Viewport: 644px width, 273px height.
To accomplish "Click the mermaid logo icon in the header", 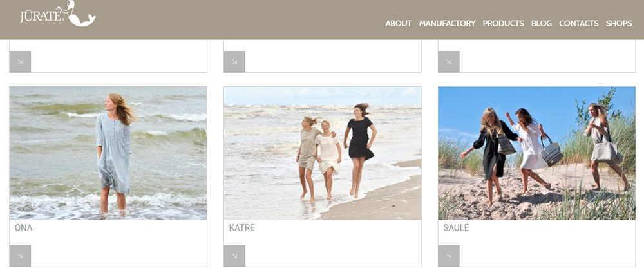I will pos(80,14).
